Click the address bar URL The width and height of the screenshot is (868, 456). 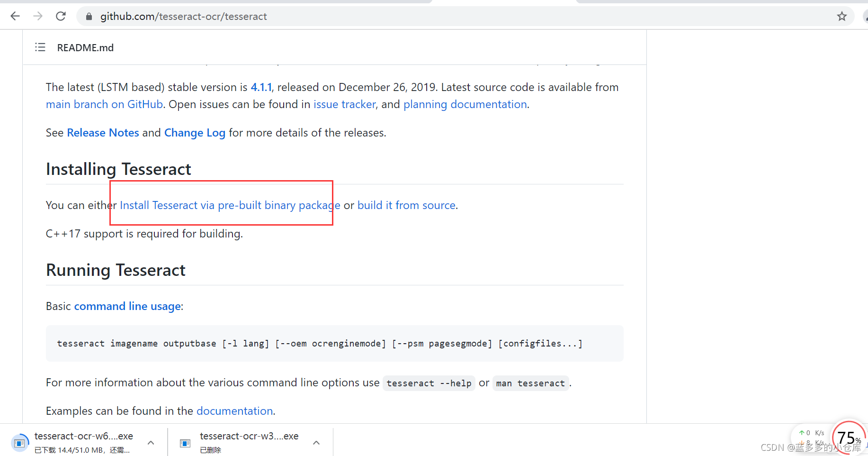tap(184, 17)
